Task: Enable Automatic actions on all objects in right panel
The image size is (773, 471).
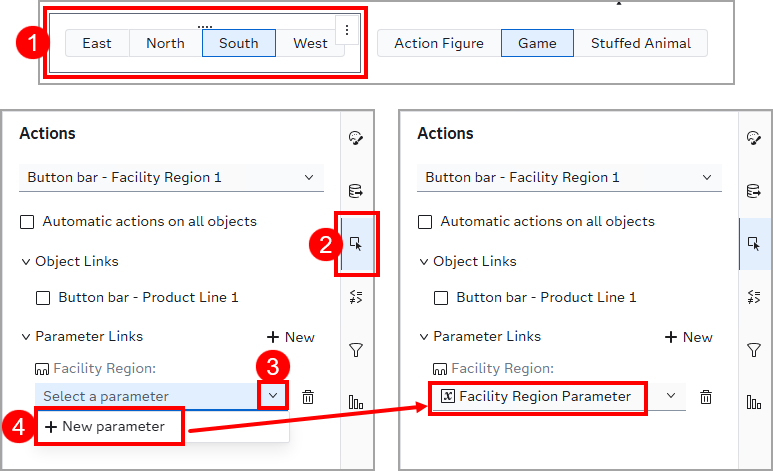Action: [425, 222]
